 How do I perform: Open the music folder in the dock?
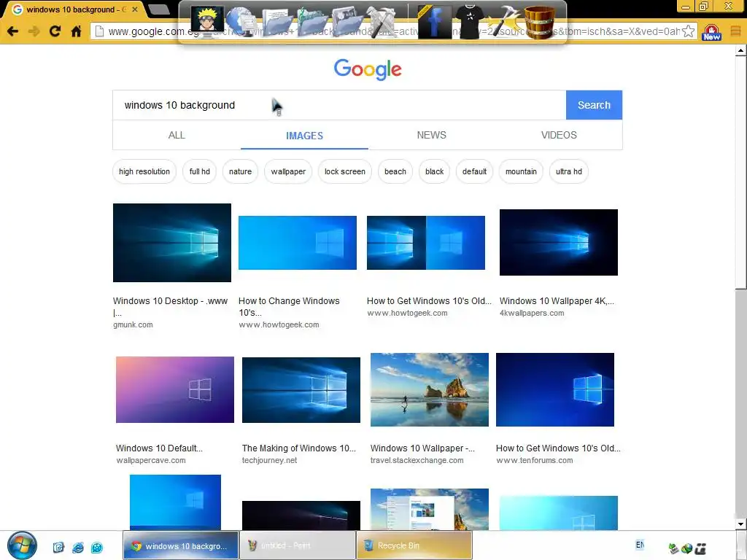tap(311, 23)
